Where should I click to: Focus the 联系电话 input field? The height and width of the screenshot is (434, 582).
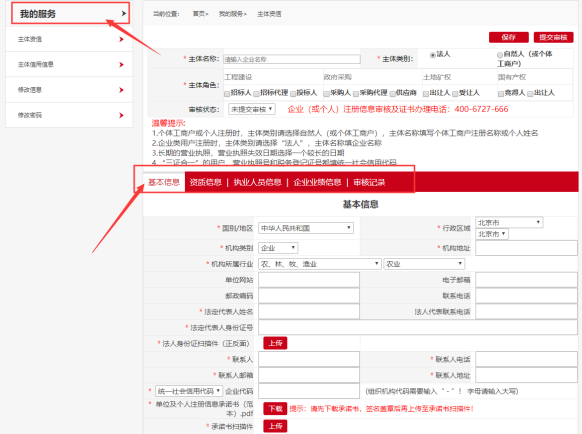tap(526, 296)
